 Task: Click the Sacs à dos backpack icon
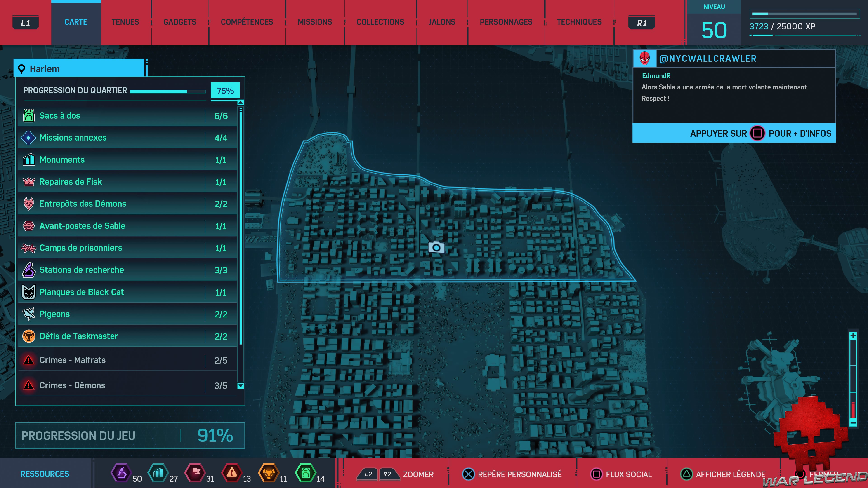(x=29, y=115)
